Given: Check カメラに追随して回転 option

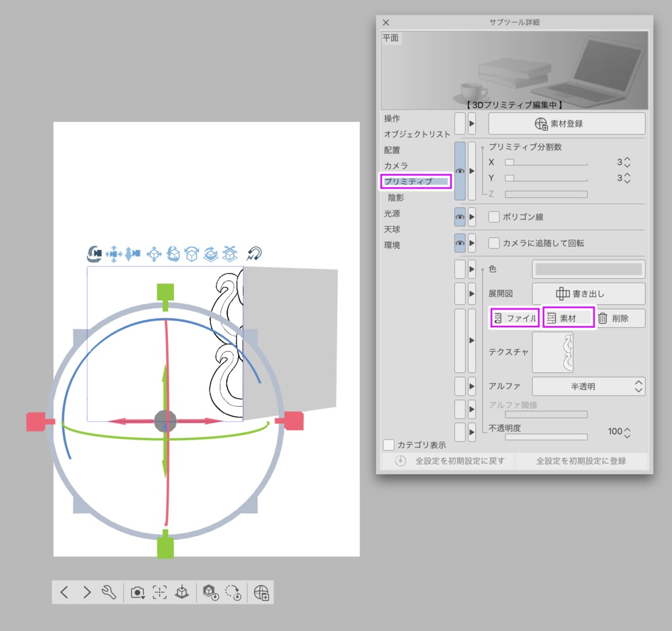Looking at the screenshot, I should pyautogui.click(x=493, y=243).
